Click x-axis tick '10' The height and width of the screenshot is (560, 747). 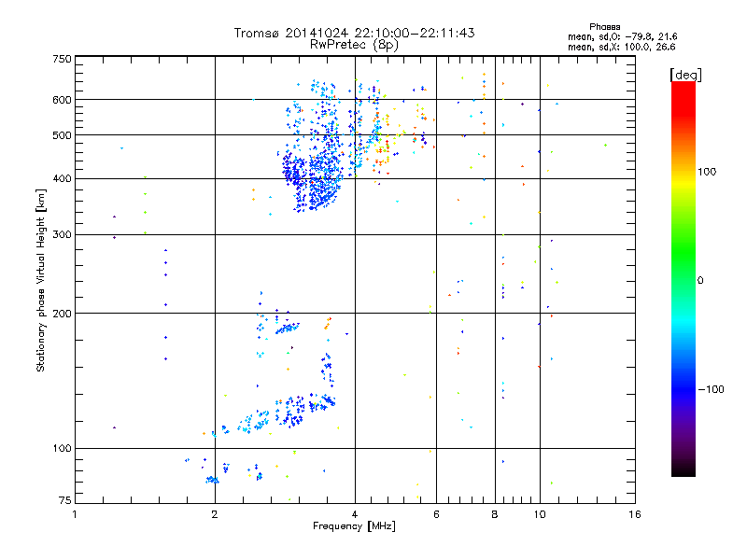point(540,514)
